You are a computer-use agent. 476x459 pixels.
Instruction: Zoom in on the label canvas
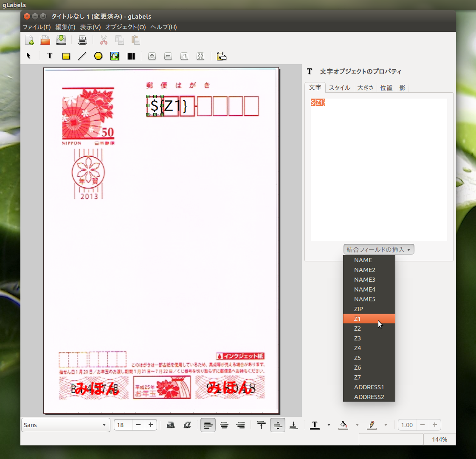tap(152, 56)
